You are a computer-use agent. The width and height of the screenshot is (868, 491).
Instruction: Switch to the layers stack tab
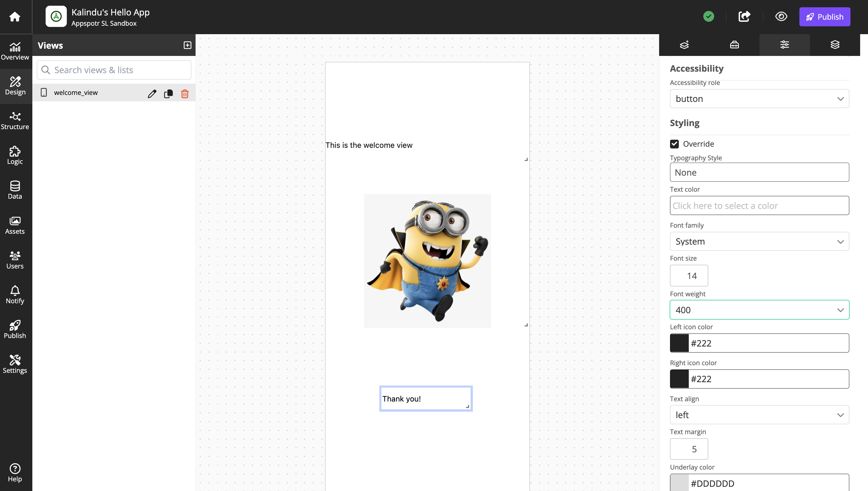(835, 44)
